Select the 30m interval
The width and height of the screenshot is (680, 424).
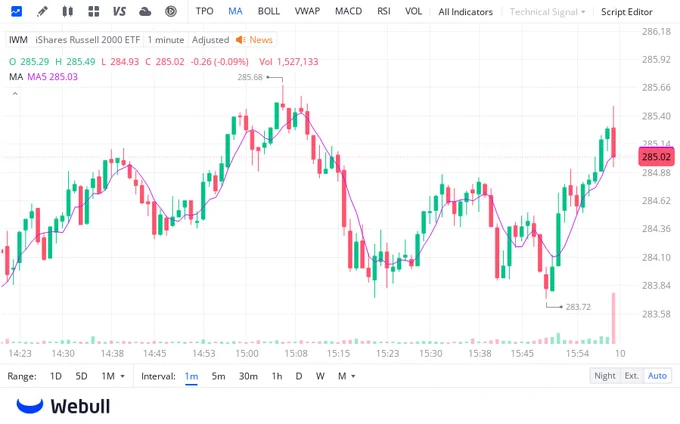pos(248,376)
